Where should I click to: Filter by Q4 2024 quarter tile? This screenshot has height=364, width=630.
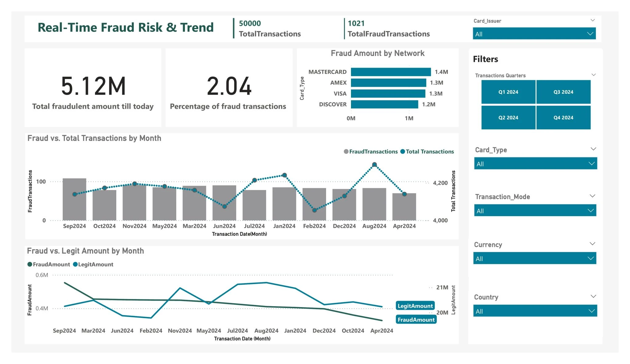point(563,117)
